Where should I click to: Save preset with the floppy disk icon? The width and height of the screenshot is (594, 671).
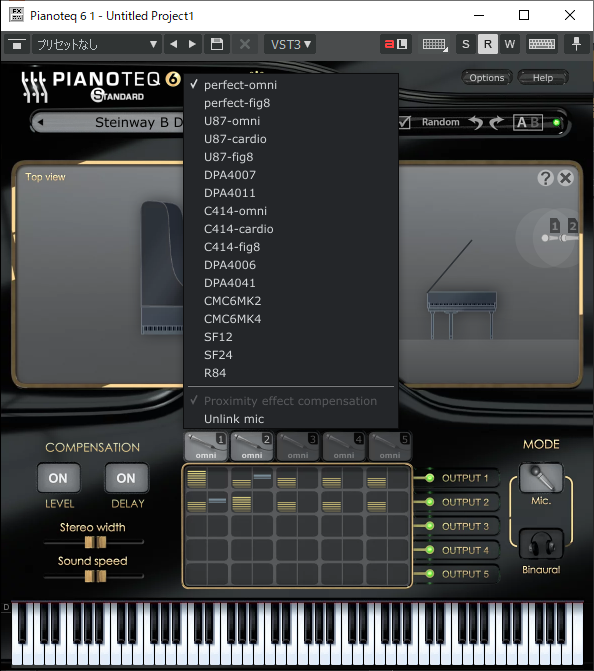tap(217, 45)
